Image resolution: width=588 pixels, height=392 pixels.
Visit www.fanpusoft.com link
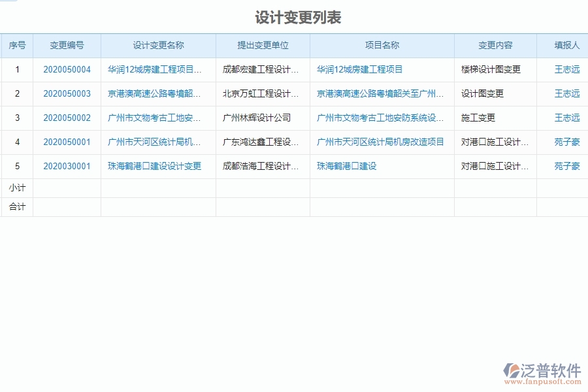[x=544, y=381]
